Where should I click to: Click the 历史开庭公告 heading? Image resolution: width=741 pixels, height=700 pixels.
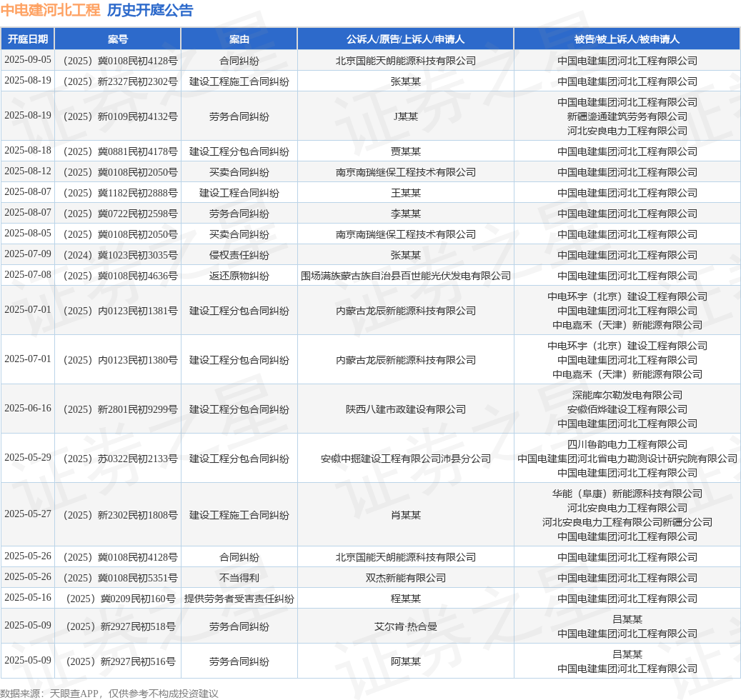coord(150,10)
